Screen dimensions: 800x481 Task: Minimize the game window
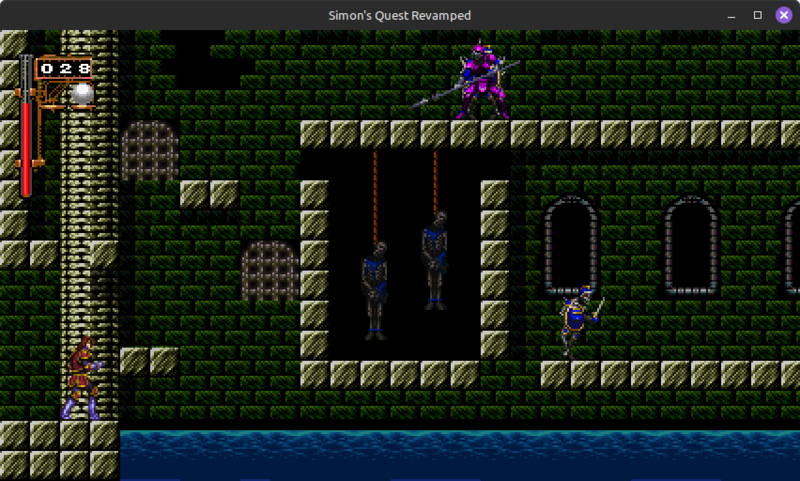pyautogui.click(x=730, y=15)
